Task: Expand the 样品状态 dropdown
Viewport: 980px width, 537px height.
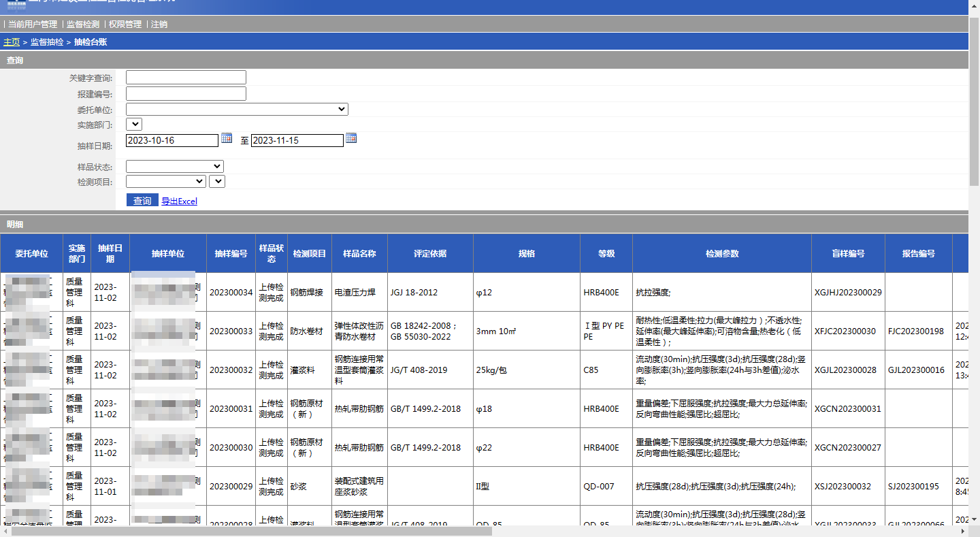Action: click(175, 166)
